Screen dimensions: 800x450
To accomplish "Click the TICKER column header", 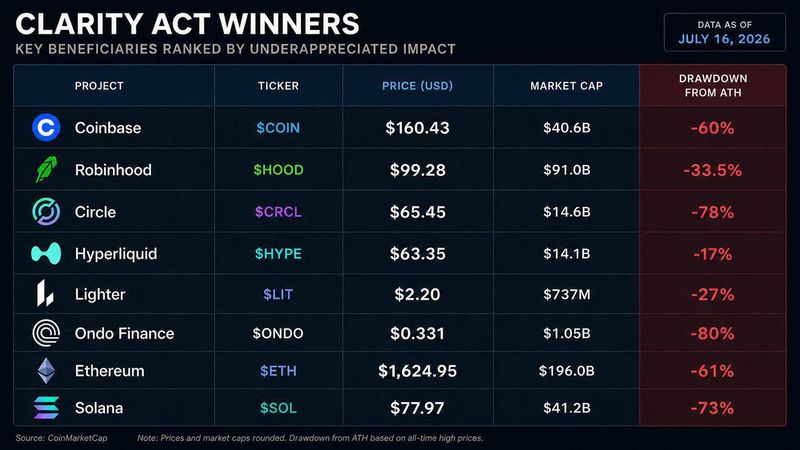I will click(x=278, y=86).
